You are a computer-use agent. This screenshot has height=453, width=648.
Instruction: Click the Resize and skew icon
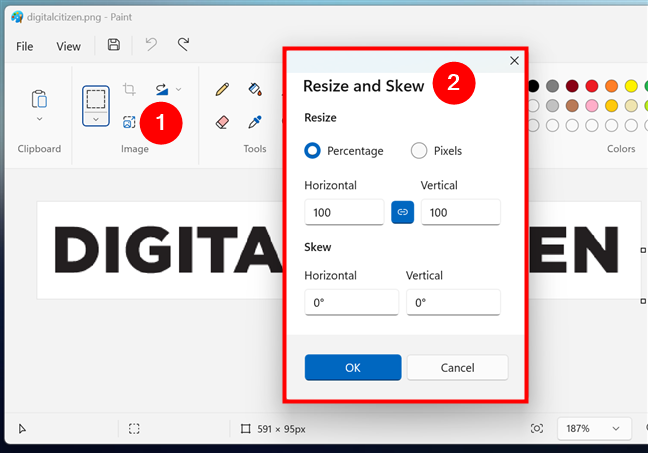[129, 122]
